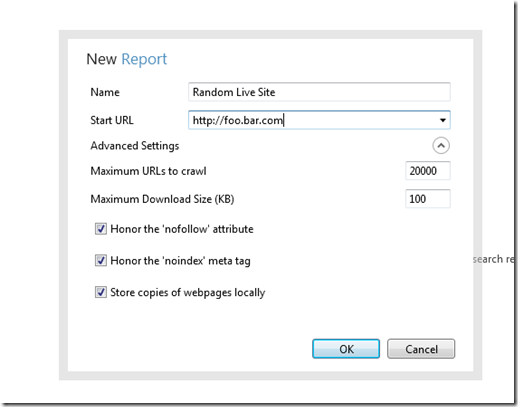Focus the Name text field
This screenshot has width=518, height=407.
pyautogui.click(x=319, y=92)
